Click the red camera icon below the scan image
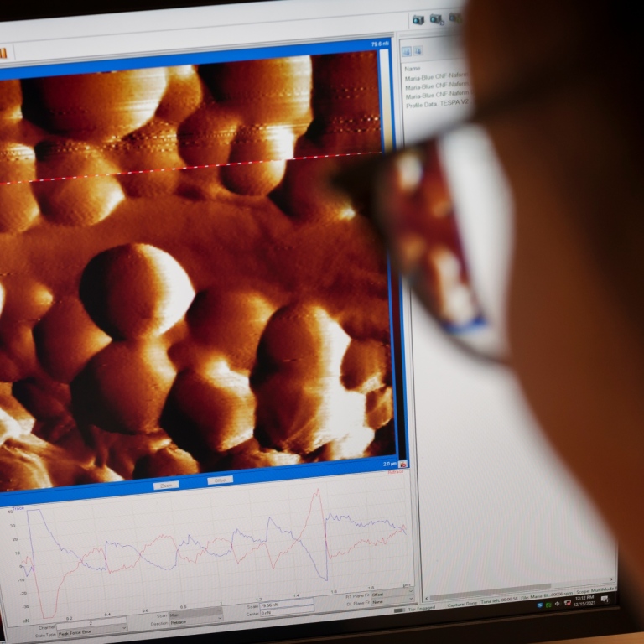This screenshot has height=644, width=644. [x=402, y=465]
